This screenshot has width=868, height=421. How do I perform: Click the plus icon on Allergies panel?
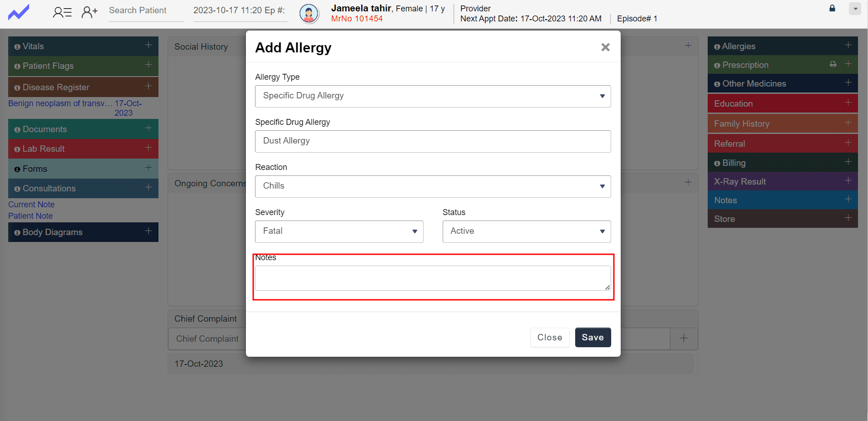[x=848, y=45]
